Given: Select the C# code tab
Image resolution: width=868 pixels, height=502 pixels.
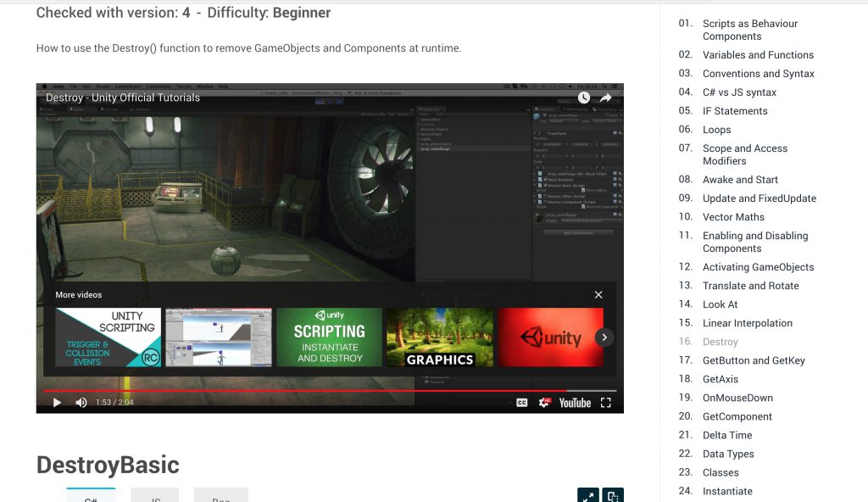Looking at the screenshot, I should pos(91,496).
